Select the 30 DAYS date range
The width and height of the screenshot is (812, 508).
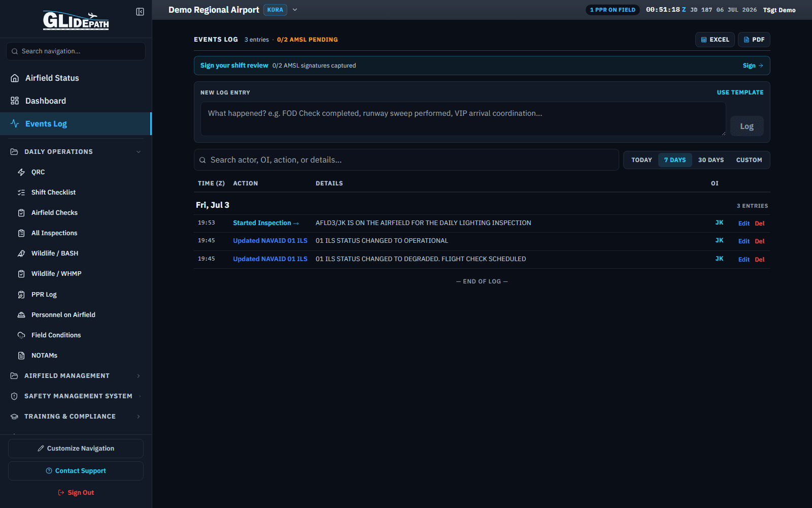tap(711, 160)
